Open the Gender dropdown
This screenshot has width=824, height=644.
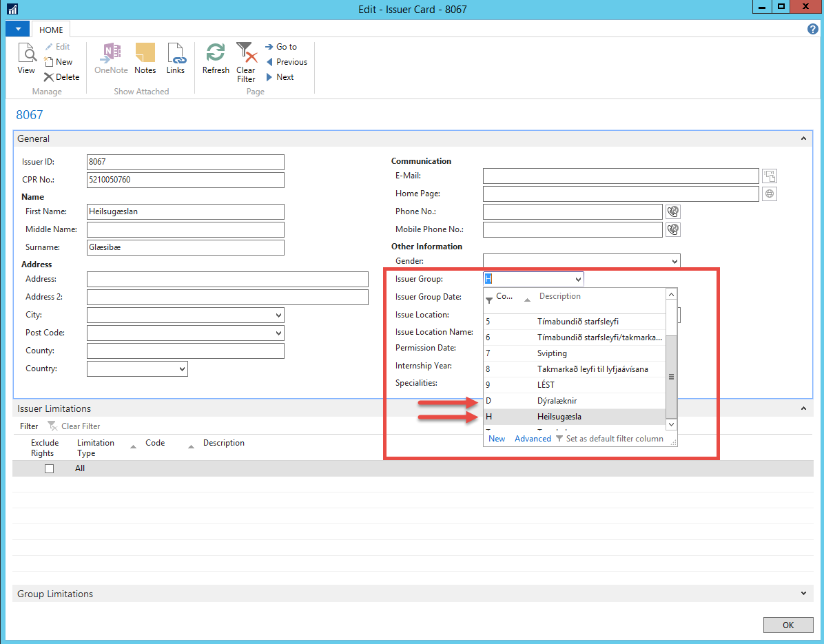(674, 261)
